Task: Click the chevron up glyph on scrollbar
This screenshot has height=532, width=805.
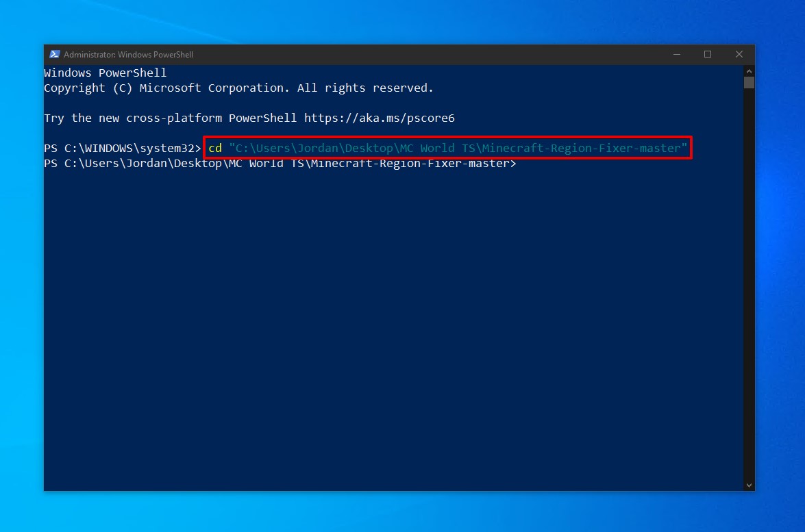Action: [748, 71]
